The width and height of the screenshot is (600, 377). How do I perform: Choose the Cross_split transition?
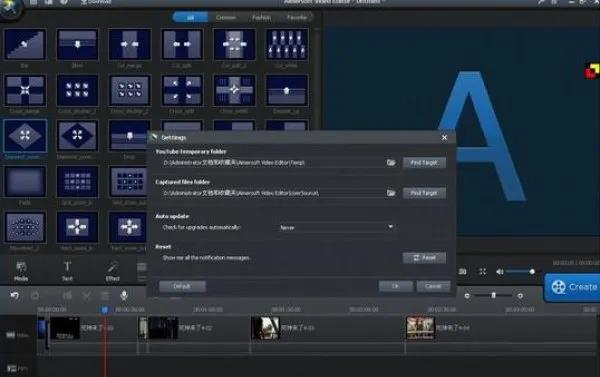(x=182, y=90)
